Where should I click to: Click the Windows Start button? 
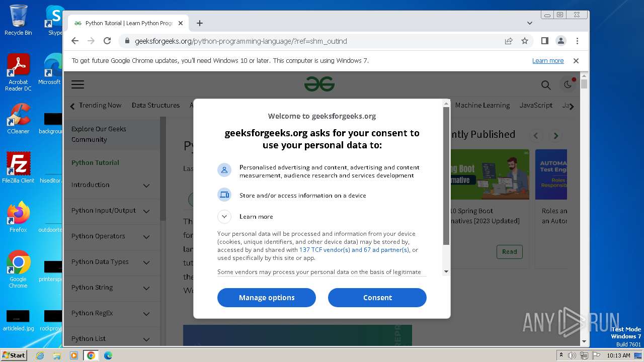click(14, 355)
